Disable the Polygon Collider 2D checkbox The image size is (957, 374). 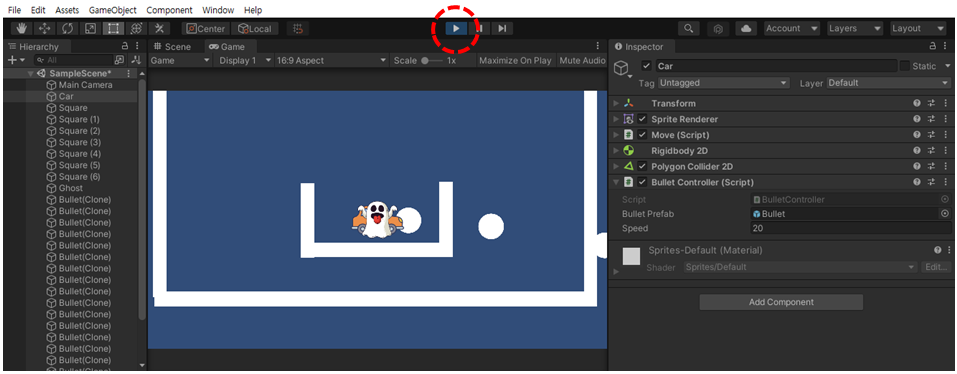pyautogui.click(x=642, y=167)
